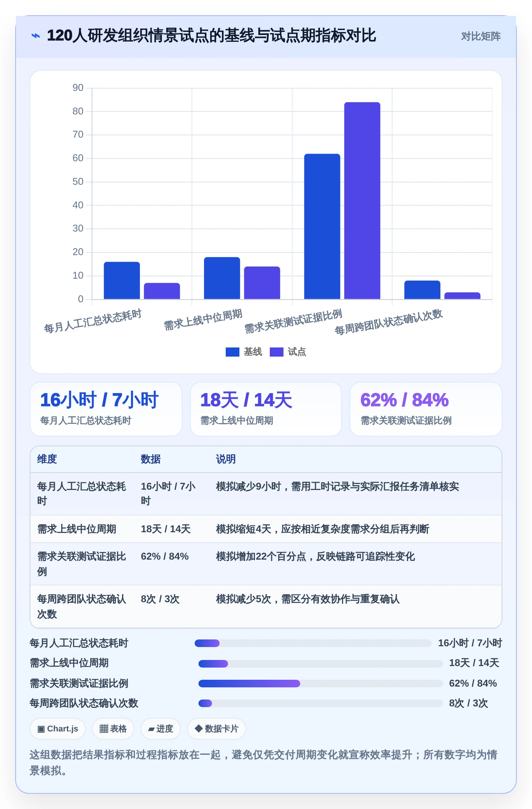Screen dimensions: 532x809
Task: Click the lightning icon beside the title
Action: pyautogui.click(x=35, y=36)
